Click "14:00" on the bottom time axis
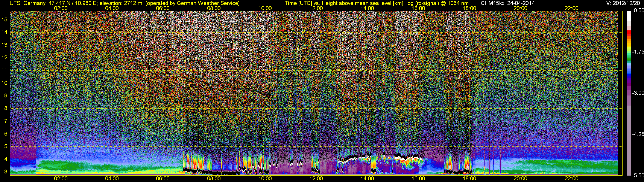The width and height of the screenshot is (644, 182). [367, 179]
